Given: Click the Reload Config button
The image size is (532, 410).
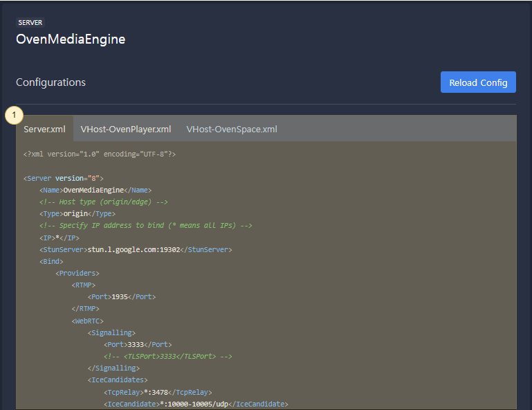Looking at the screenshot, I should 478,82.
